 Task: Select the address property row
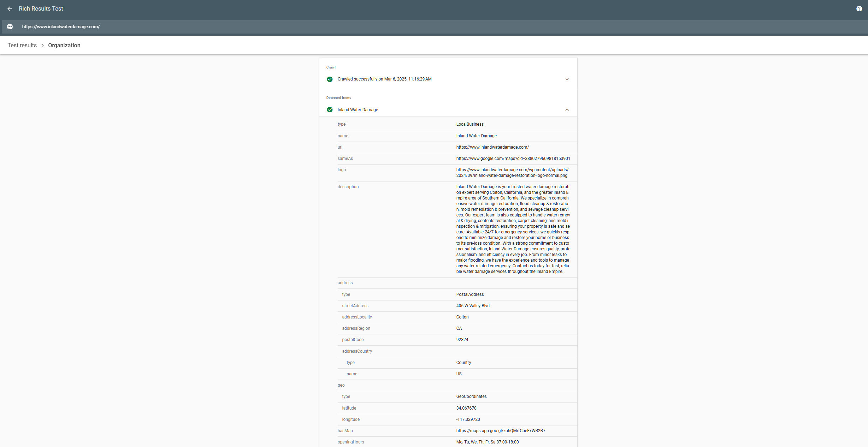345,283
